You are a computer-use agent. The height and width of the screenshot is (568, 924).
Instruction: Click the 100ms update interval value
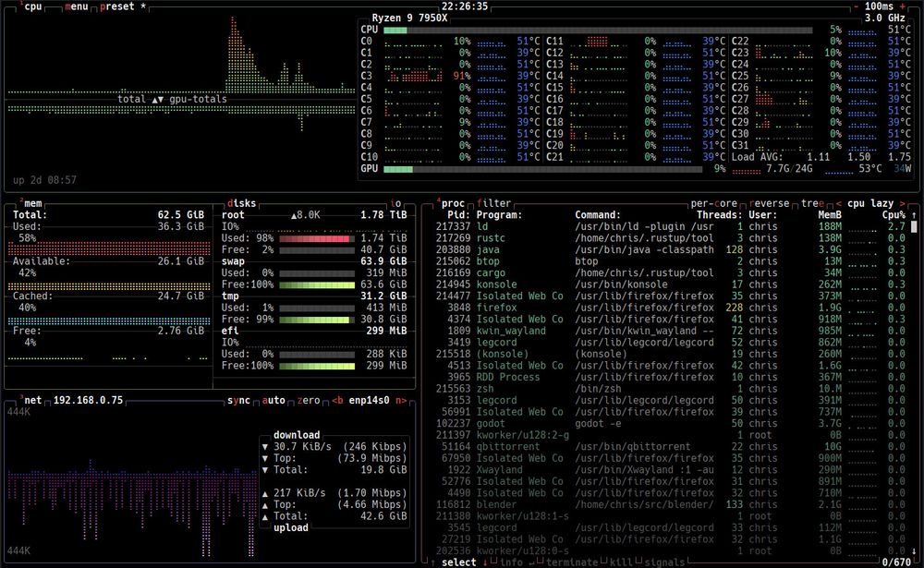[880, 6]
